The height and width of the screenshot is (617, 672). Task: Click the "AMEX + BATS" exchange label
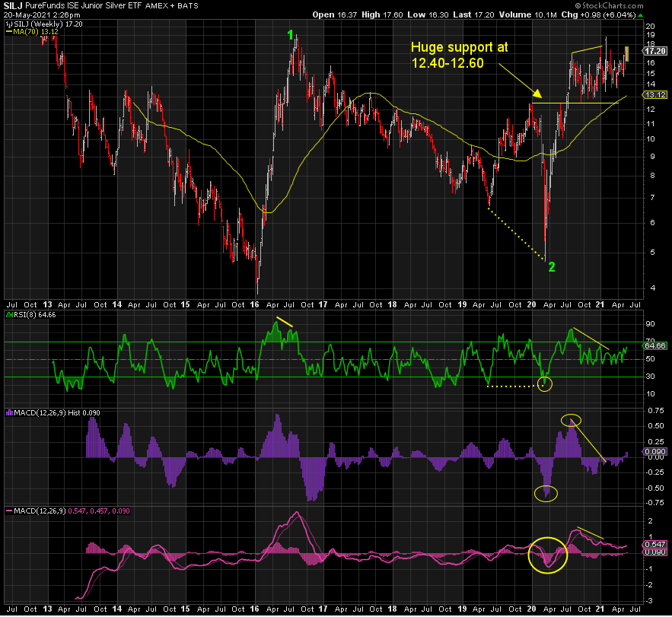(172, 6)
